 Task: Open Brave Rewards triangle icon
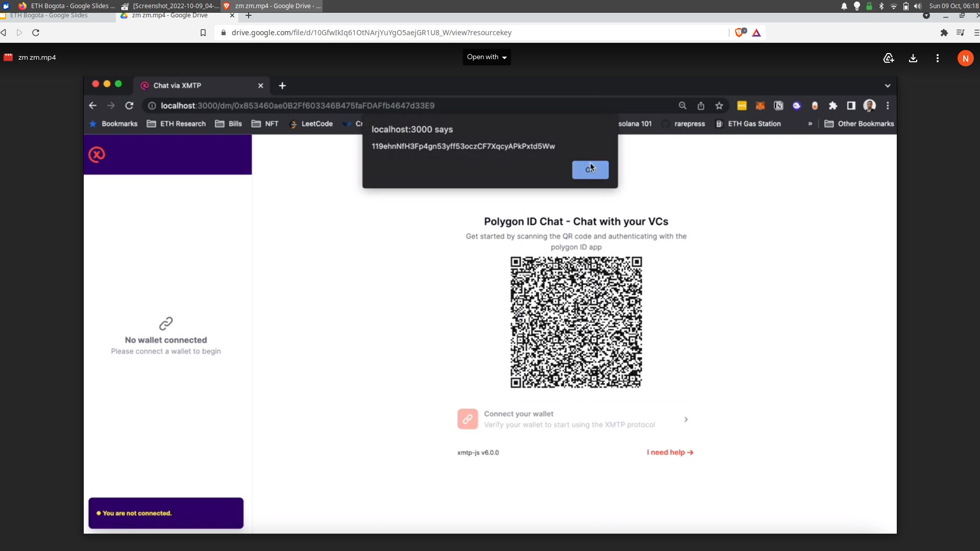(756, 33)
